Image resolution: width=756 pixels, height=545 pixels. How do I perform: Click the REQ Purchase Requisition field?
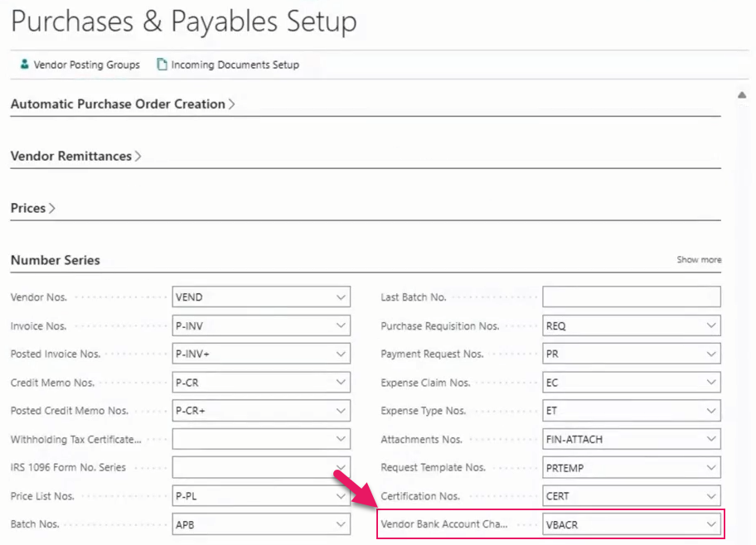coord(632,326)
